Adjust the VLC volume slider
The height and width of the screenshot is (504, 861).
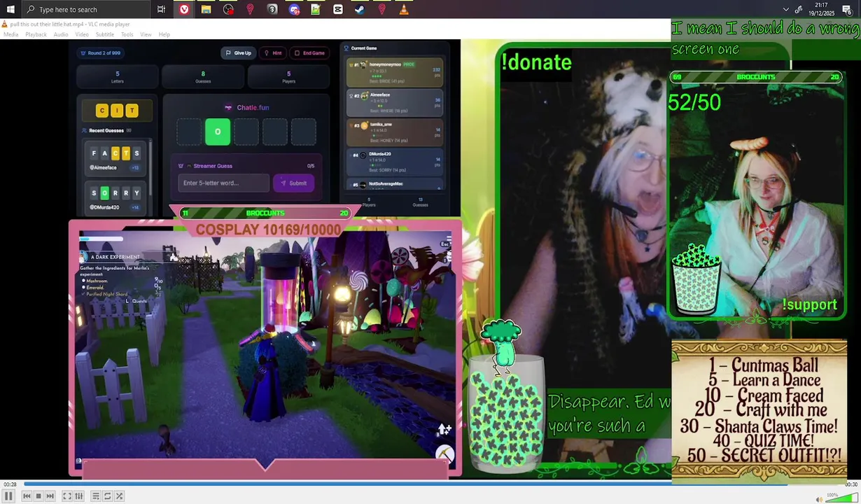(x=842, y=498)
